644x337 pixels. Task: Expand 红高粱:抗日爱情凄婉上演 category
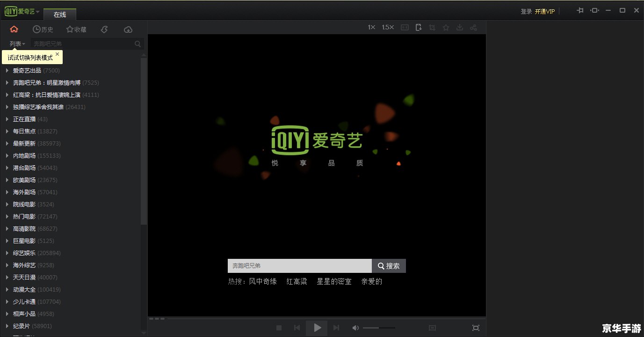tap(7, 95)
